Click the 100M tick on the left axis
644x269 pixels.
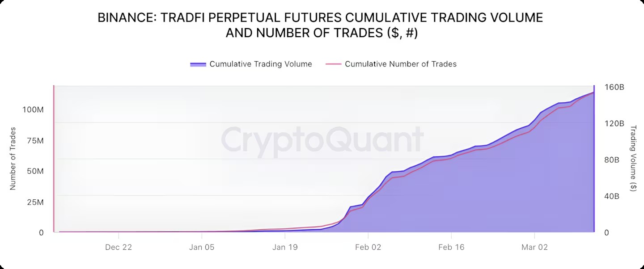tap(33, 110)
